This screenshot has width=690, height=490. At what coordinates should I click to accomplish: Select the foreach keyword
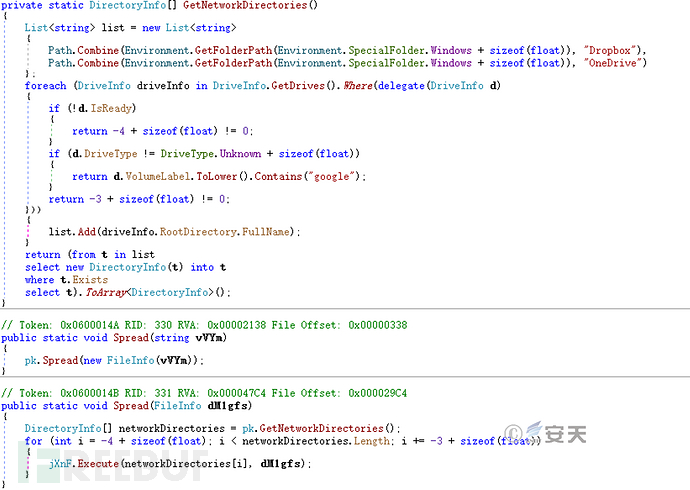(45, 86)
